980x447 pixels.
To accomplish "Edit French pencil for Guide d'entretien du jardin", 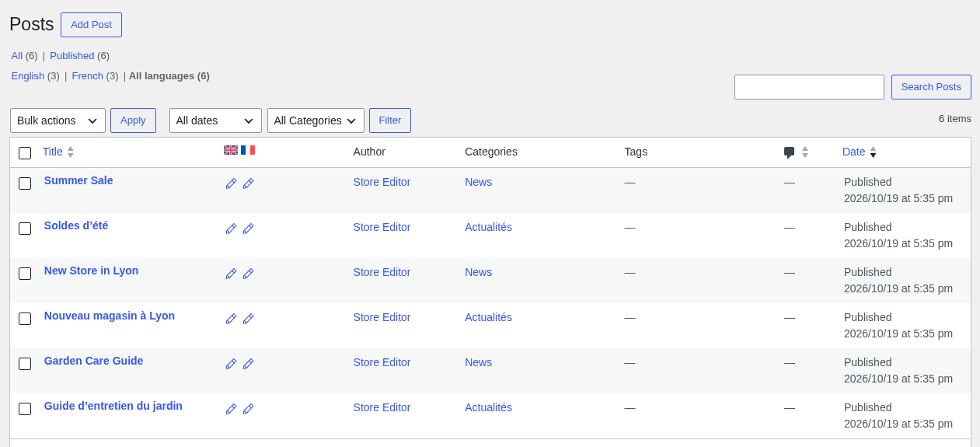I will (x=248, y=409).
